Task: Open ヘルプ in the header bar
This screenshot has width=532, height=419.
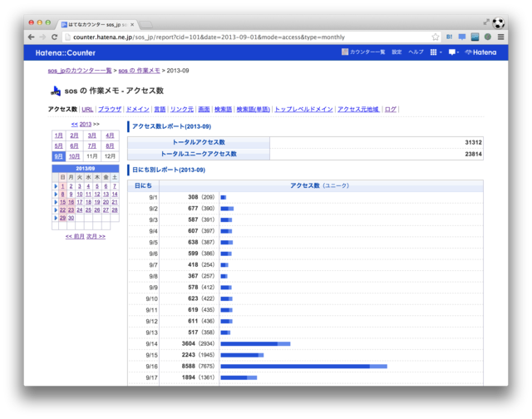Action: tap(416, 52)
